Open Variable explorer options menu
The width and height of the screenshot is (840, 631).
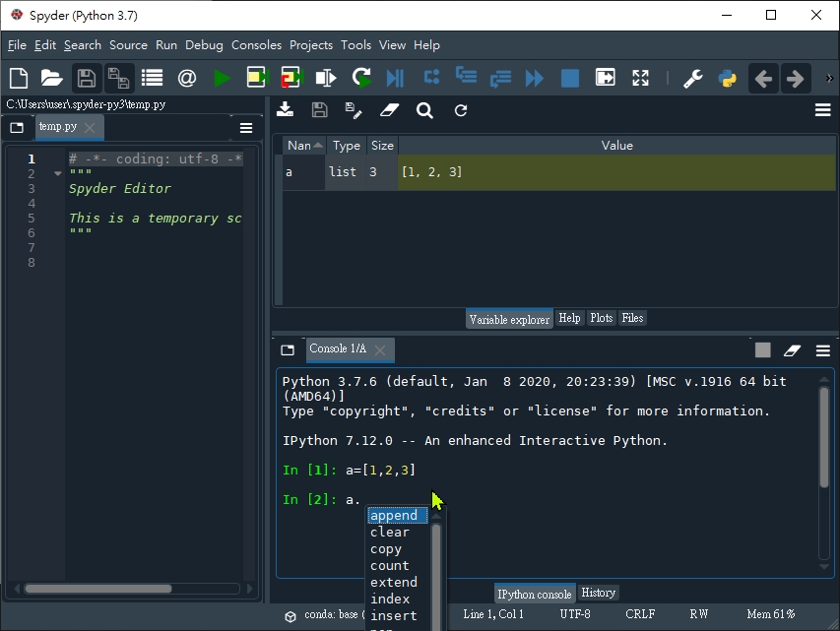click(823, 110)
